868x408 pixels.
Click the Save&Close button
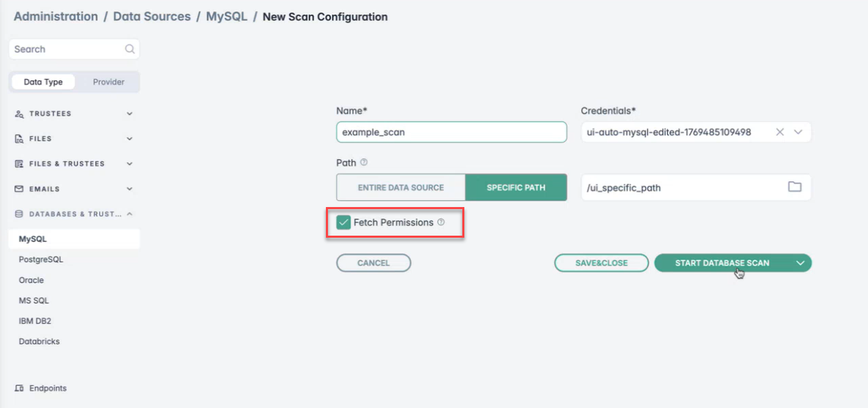click(601, 263)
